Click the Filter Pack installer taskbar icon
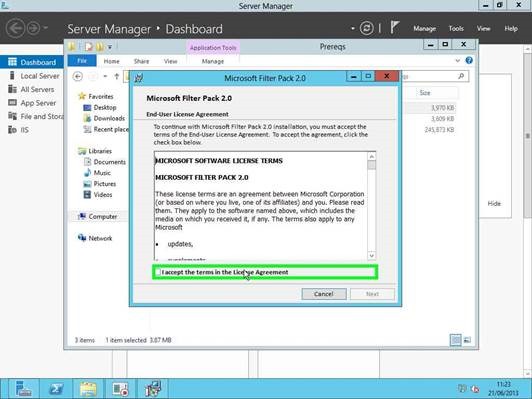 tap(152, 388)
